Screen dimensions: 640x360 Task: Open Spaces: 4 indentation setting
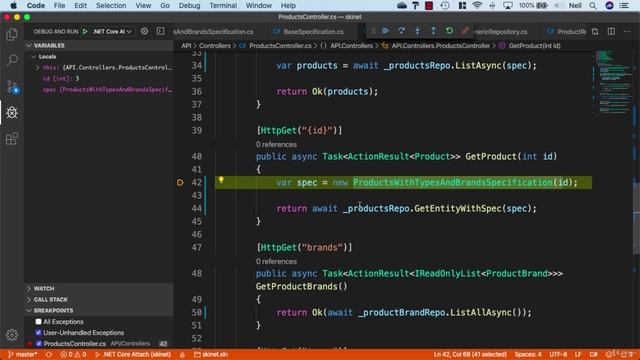pyautogui.click(x=528, y=354)
